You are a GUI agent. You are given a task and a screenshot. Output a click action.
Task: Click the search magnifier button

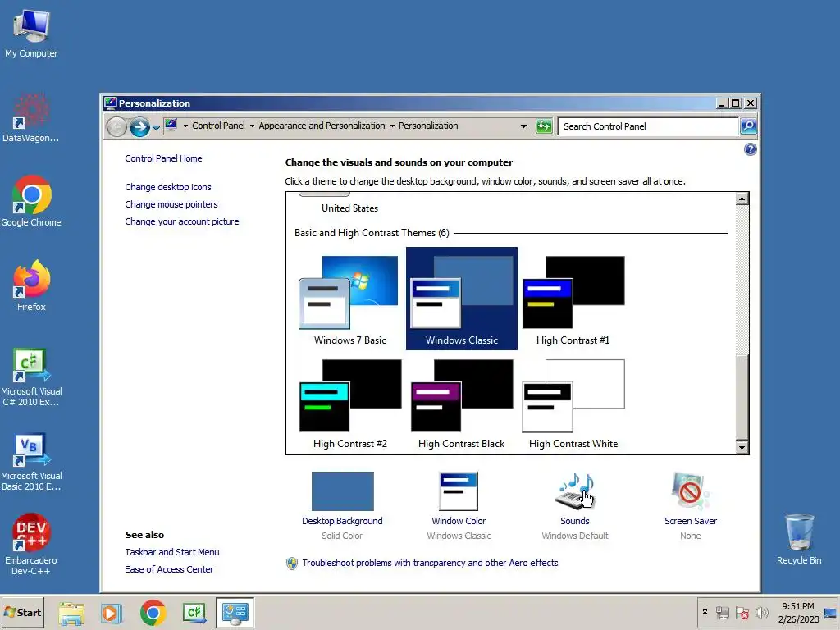748,126
